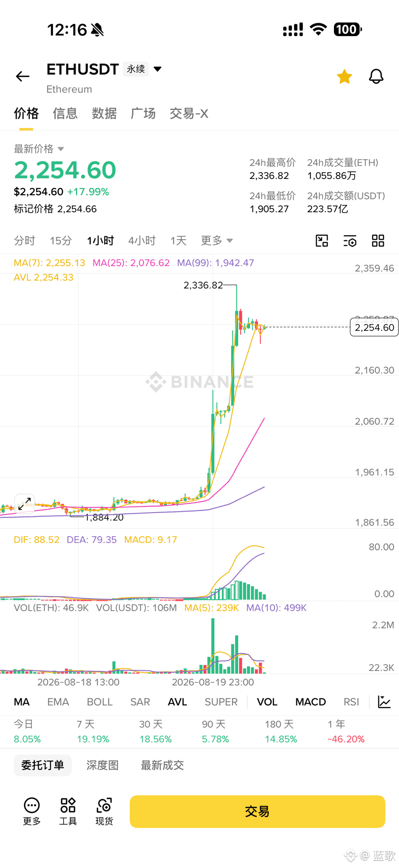Tap the 今日 8.05% change value

tap(27, 739)
